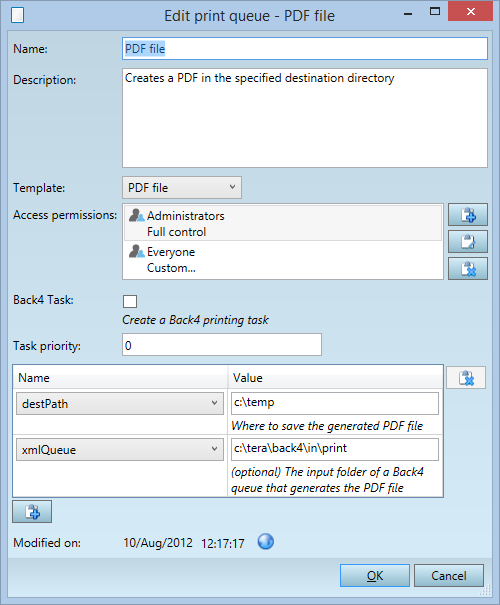Click the edit access permission icon
The width and height of the screenshot is (500, 605).
[x=468, y=242]
